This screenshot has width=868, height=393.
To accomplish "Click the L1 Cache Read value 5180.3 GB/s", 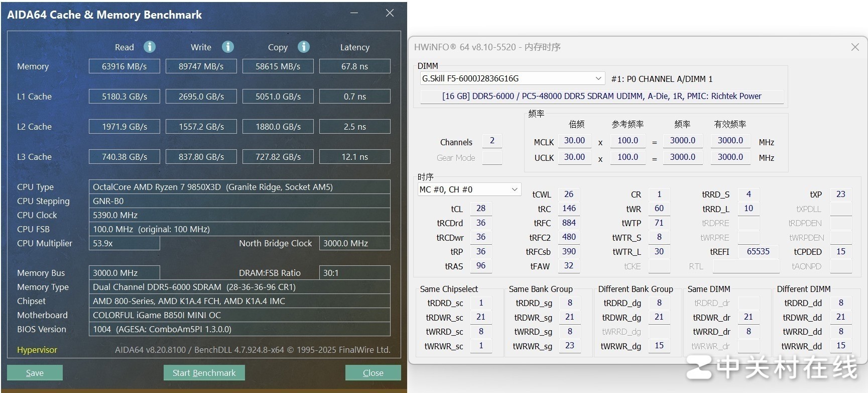I will click(x=125, y=96).
